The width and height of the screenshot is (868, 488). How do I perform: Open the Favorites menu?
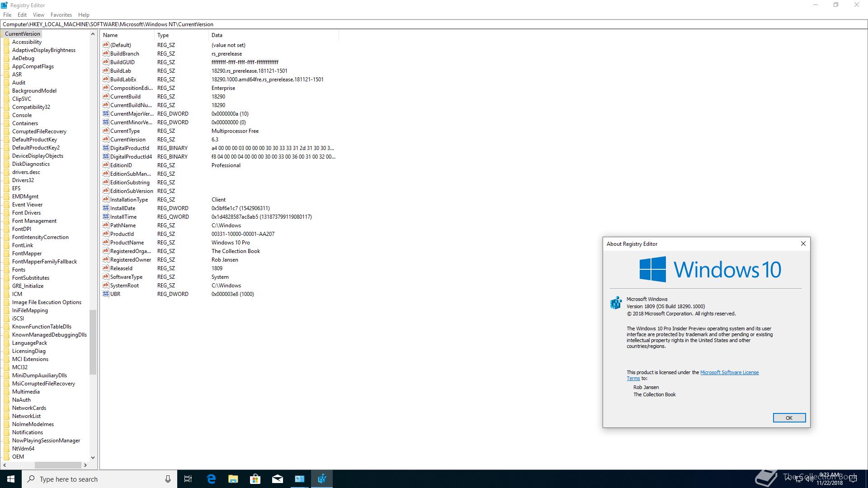point(61,14)
